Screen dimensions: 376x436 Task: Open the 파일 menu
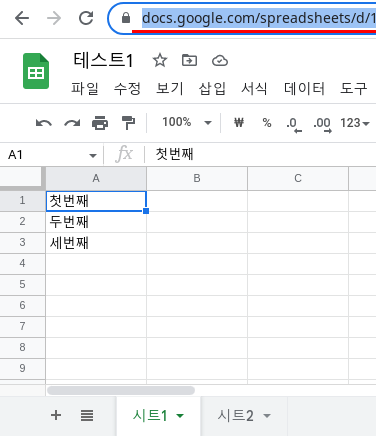pyautogui.click(x=85, y=89)
